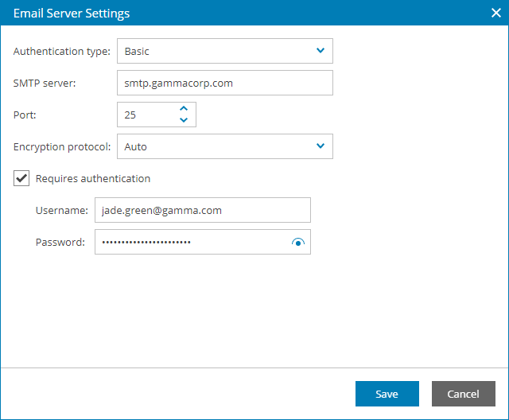
Task: Decrease the port number with the down arrow
Action: pos(184,120)
